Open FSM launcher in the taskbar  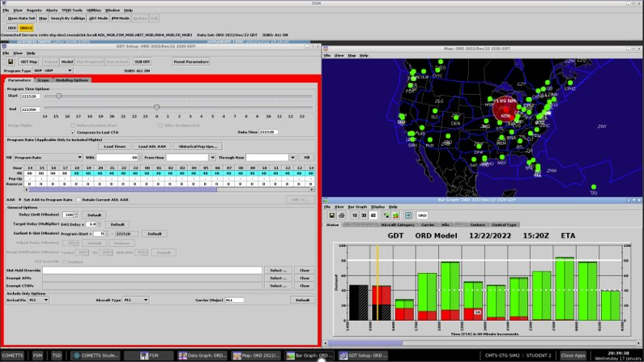tap(38, 356)
